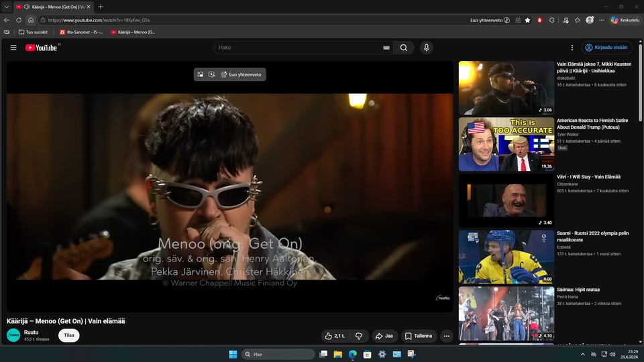Click Pertti Havia channel name
The height and width of the screenshot is (362, 644).
click(x=568, y=297)
